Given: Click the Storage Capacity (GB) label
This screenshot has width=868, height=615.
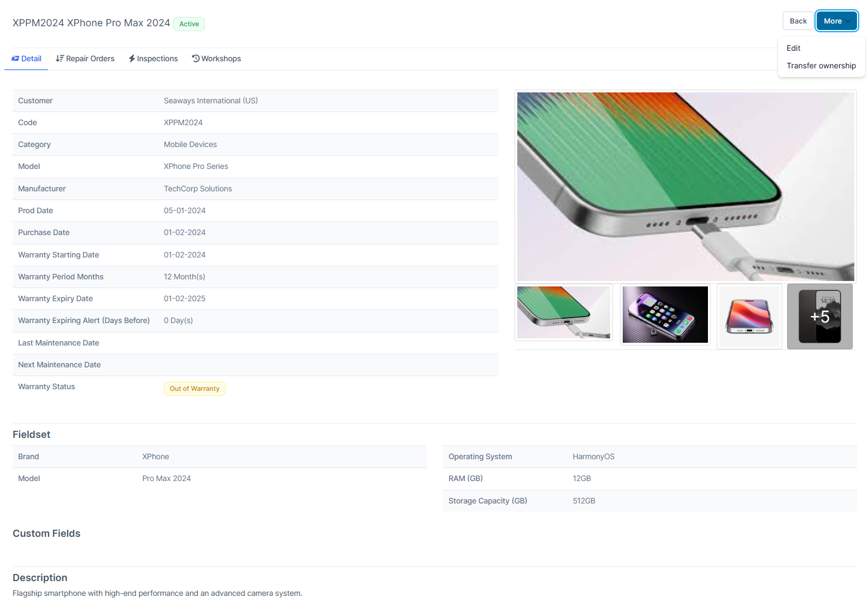Looking at the screenshot, I should click(x=488, y=501).
